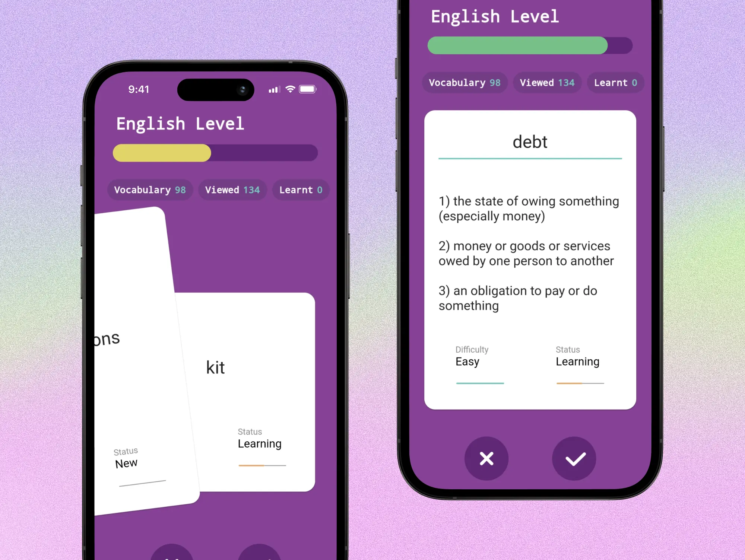The image size is (745, 560).
Task: Select the English Level menu header
Action: [x=180, y=124]
